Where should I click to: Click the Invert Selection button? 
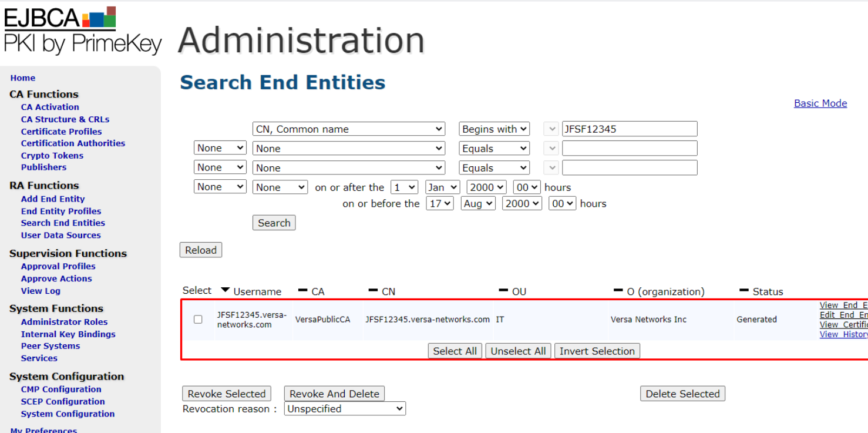tap(597, 351)
